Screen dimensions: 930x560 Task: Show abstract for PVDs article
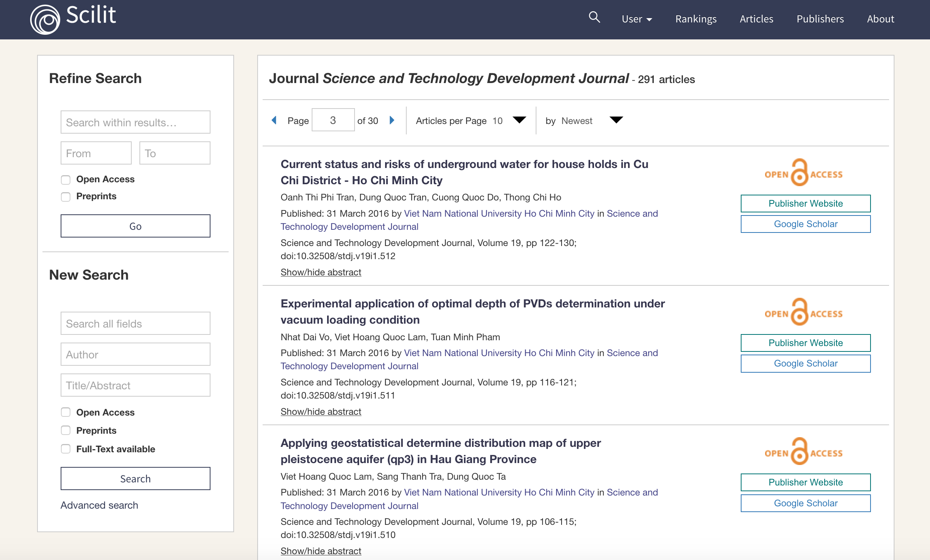pyautogui.click(x=321, y=412)
